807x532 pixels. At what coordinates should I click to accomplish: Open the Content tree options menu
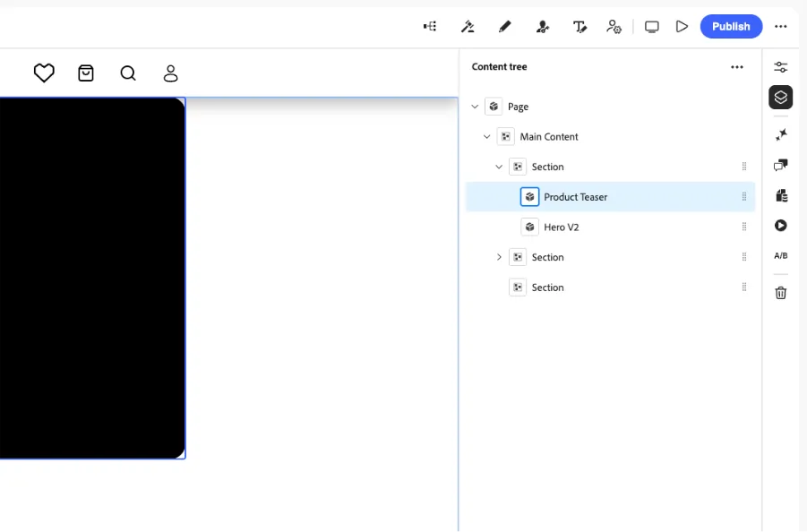point(737,67)
